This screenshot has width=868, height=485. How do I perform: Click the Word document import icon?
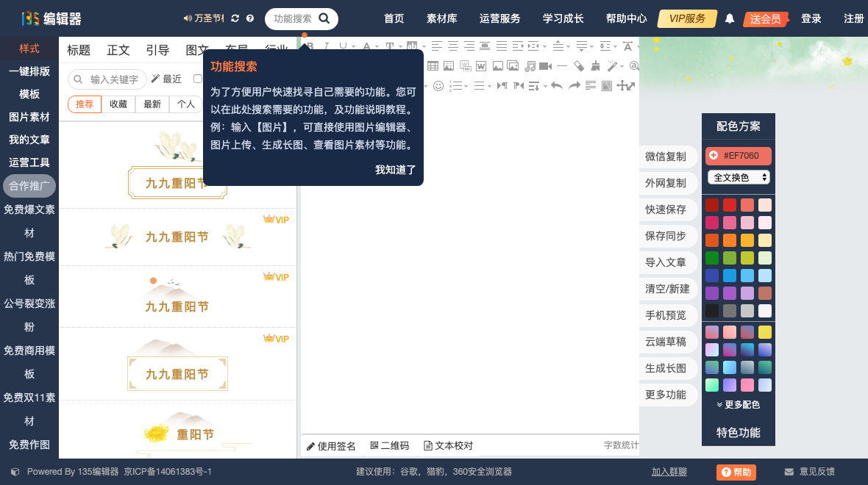pos(481,66)
